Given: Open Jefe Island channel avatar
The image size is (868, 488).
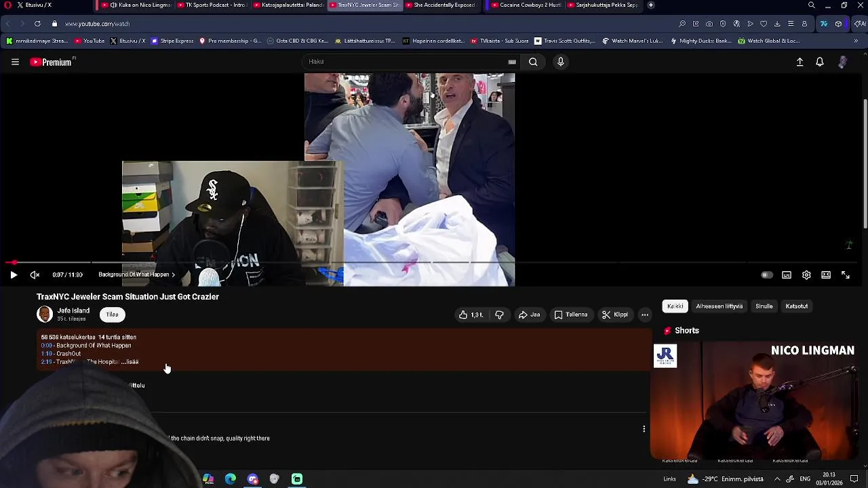Looking at the screenshot, I should click(45, 314).
